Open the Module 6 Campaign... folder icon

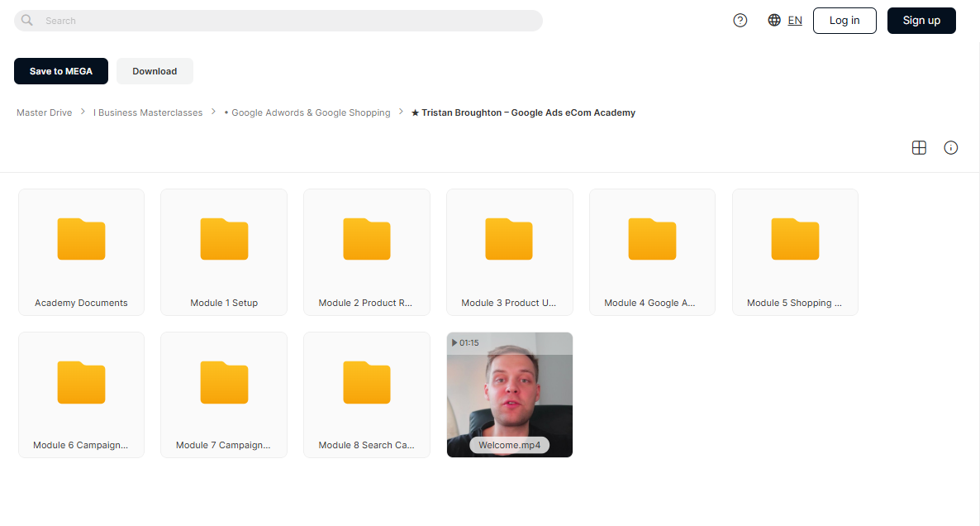[81, 382]
